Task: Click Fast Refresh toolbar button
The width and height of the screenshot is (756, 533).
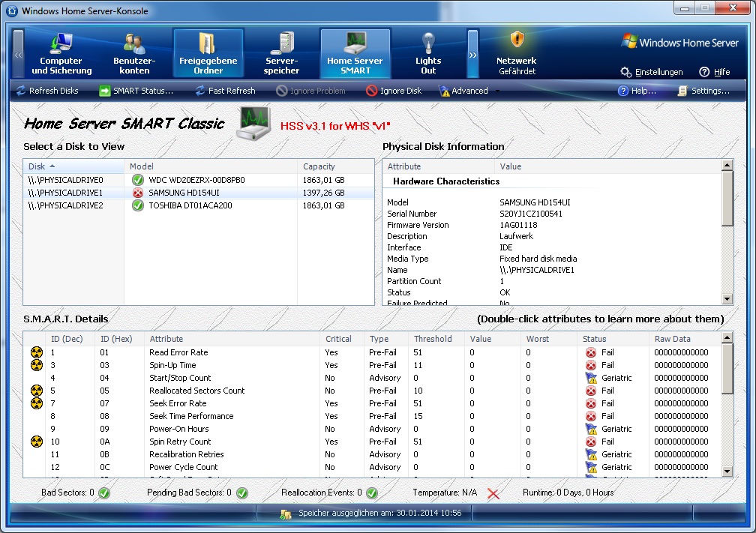Action: tap(225, 91)
